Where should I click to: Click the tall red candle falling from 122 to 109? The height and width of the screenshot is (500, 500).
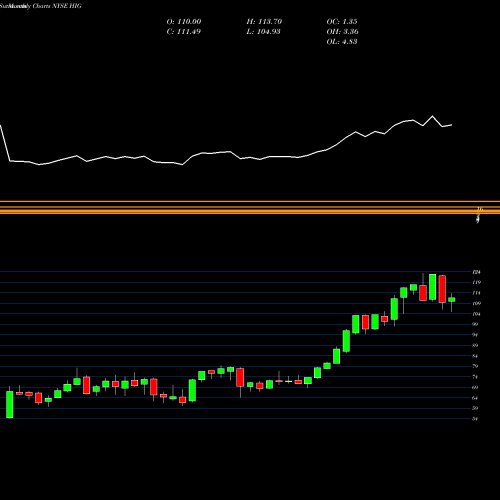point(442,289)
